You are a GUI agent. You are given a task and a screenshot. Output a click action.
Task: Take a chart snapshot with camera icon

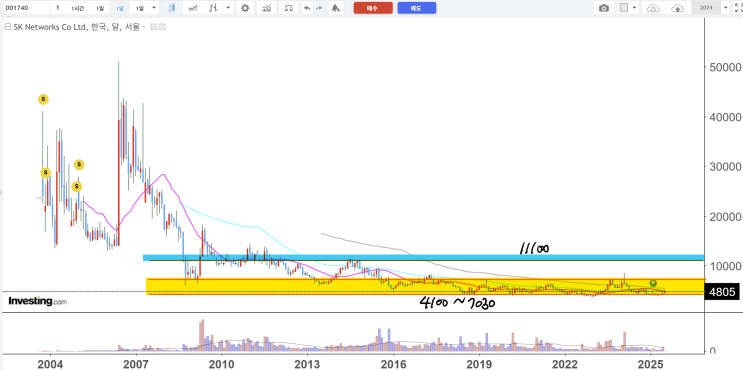click(604, 8)
